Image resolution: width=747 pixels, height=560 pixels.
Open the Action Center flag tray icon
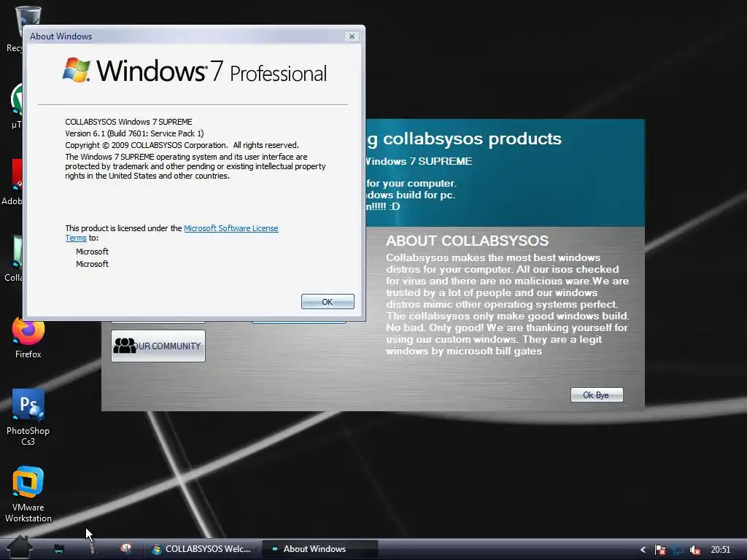(x=659, y=550)
